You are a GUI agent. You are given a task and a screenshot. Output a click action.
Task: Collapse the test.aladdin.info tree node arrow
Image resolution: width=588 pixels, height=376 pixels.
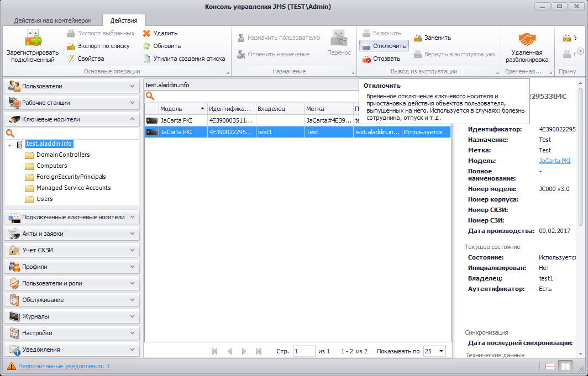tap(10, 145)
